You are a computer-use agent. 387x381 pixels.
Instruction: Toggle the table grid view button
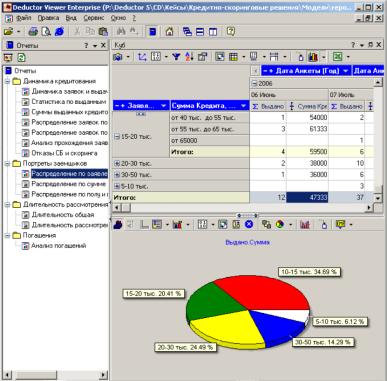(x=233, y=57)
